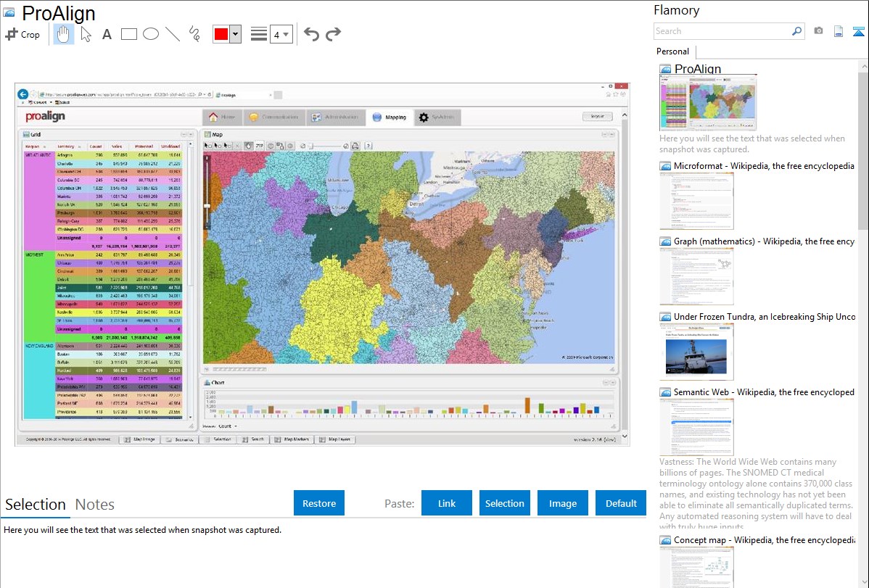Open the Microformat Wikipedia thumbnail
Image resolution: width=869 pixels, height=588 pixels.
coord(696,201)
